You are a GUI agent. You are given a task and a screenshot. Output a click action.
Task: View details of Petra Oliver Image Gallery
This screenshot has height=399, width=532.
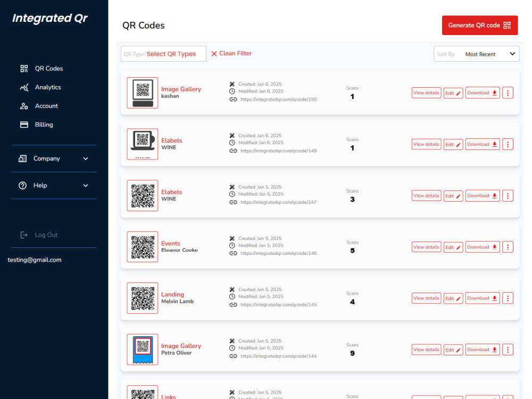[426, 350]
